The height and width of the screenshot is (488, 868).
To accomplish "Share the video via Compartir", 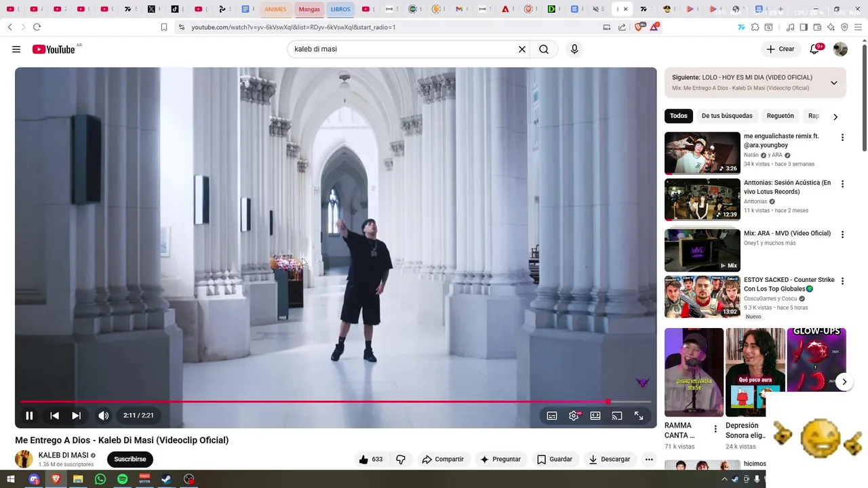I will pos(443,459).
